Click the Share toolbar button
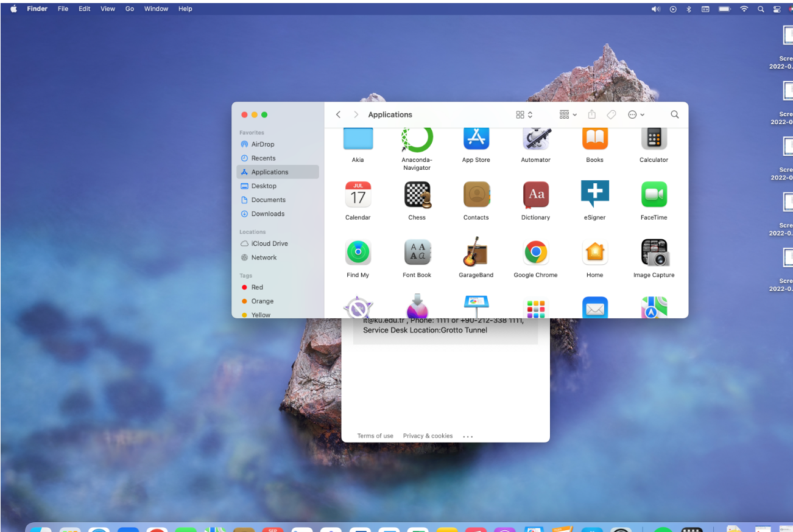Viewport: 793px width, 532px height. click(x=591, y=114)
